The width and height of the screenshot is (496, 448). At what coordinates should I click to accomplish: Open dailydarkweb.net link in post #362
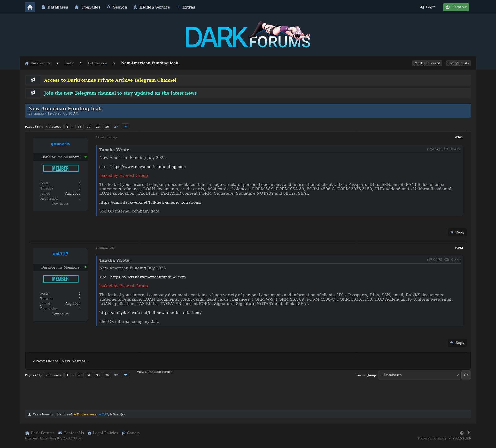point(150,313)
